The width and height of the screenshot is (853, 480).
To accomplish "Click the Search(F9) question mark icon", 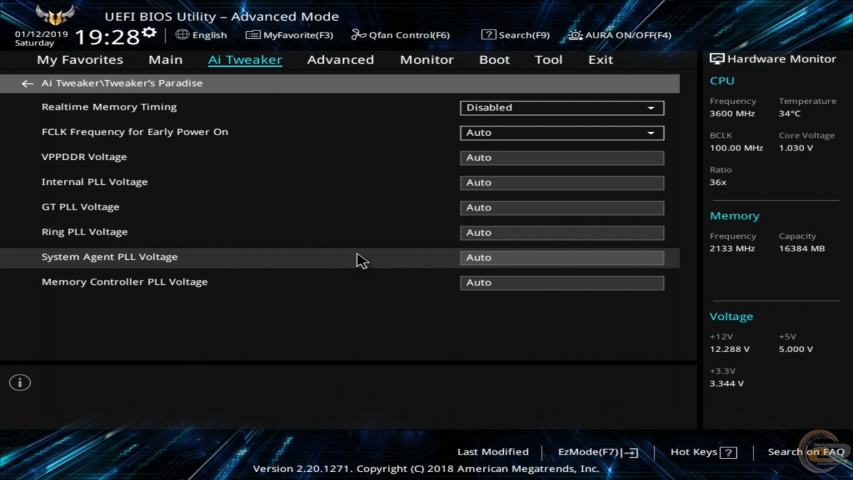I will pyautogui.click(x=488, y=34).
